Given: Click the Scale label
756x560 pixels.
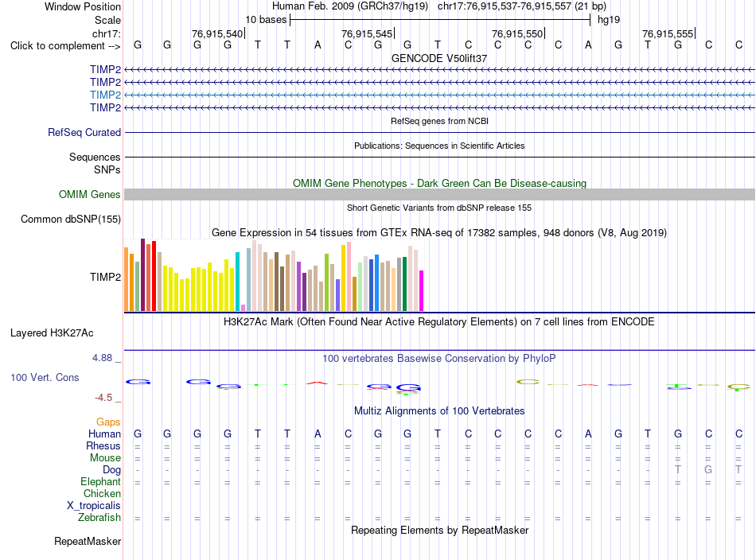Looking at the screenshot, I should (x=107, y=20).
